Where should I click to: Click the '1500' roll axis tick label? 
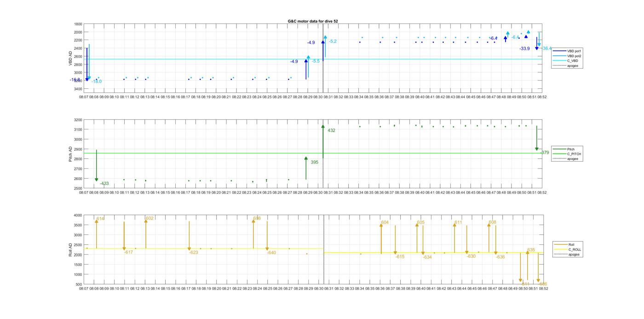(78, 265)
